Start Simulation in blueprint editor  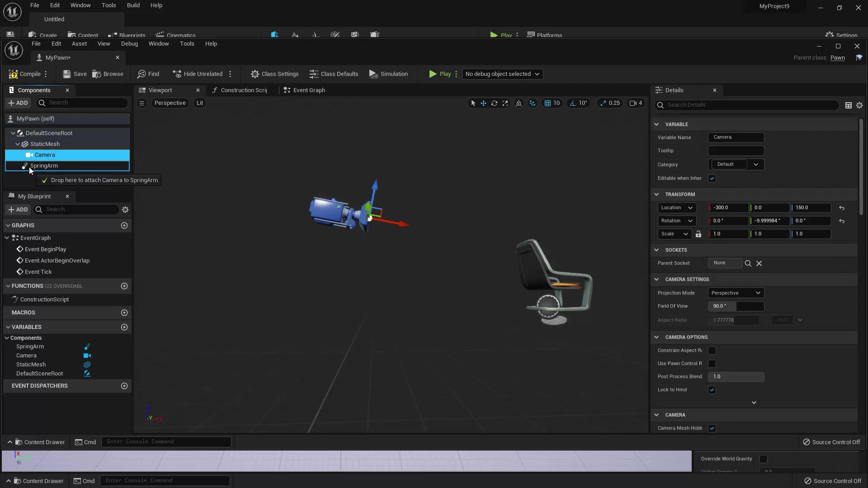pos(388,74)
